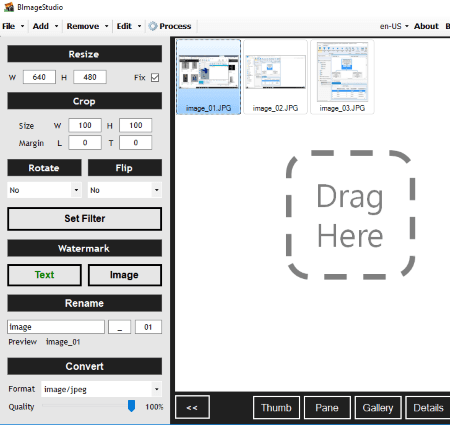Expand the Format image/jpeg combo box
450x425 pixels.
click(101, 389)
